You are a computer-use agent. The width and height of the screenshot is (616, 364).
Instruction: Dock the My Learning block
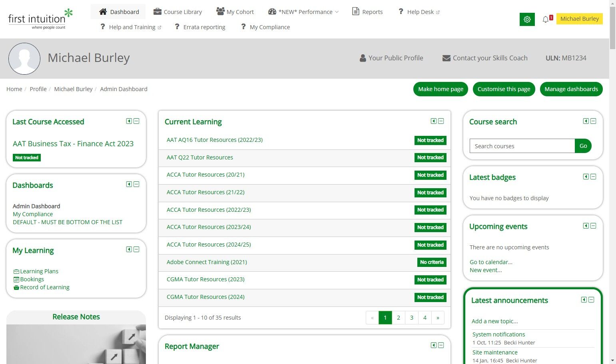tap(129, 249)
